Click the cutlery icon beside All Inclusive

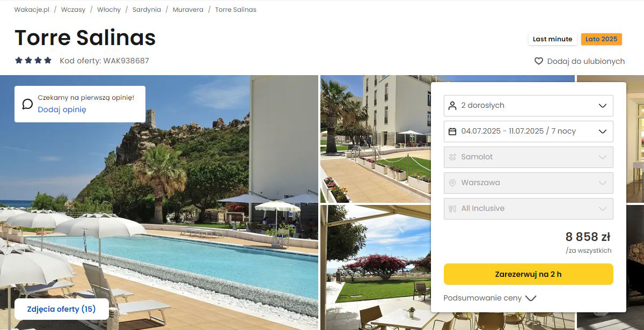452,209
